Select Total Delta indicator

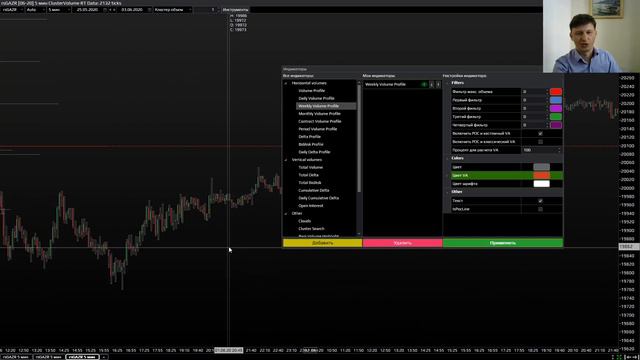point(309,175)
